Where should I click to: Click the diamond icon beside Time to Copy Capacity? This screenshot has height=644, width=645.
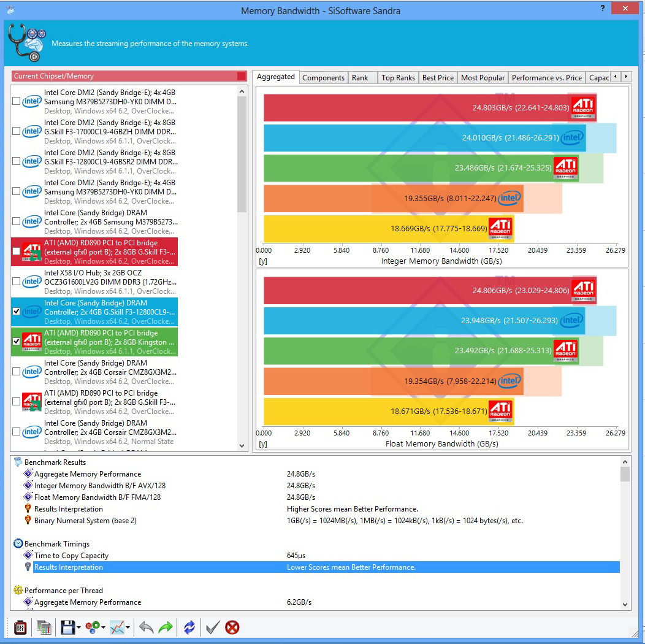(28, 555)
